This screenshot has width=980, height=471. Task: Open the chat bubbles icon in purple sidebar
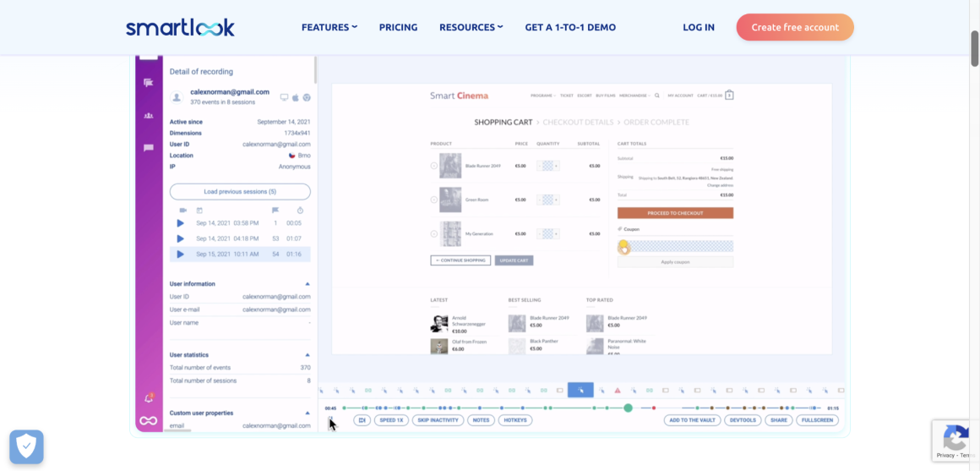click(148, 83)
